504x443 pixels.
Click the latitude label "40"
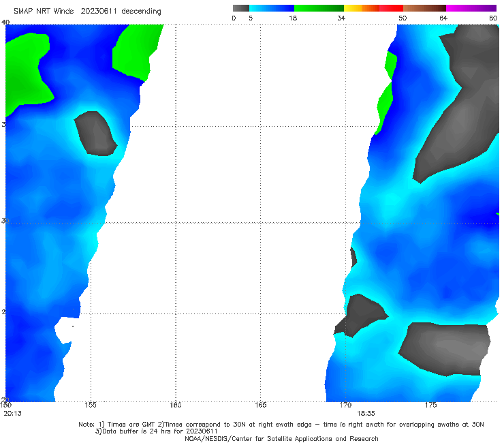5,22
